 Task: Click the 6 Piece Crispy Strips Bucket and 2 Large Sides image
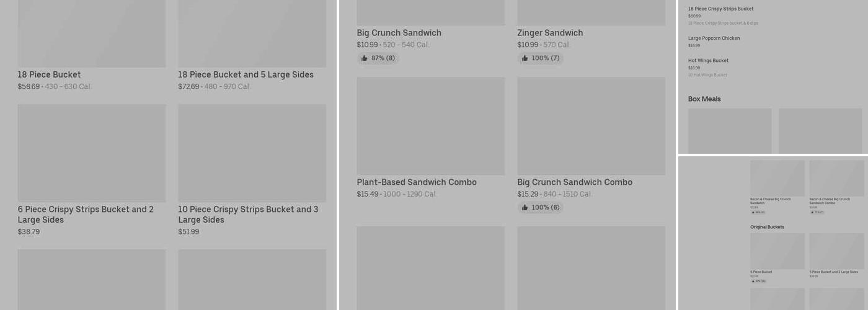tap(92, 153)
